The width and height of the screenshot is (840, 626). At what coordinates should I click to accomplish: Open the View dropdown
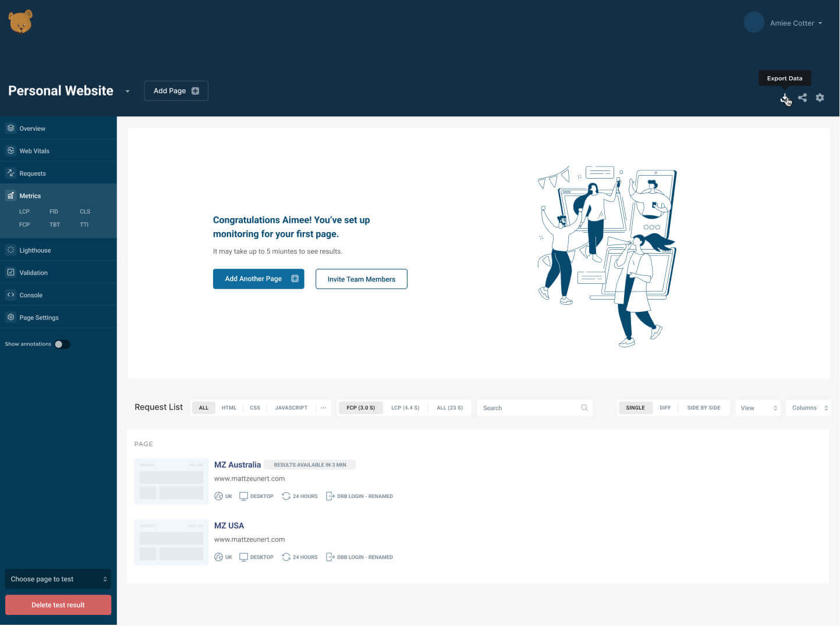758,408
